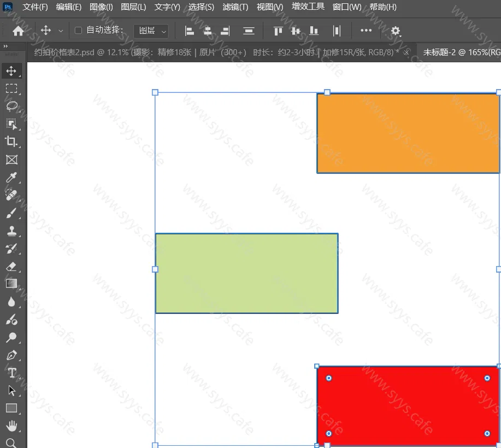Expand the collapsed toolbox double arrow

click(5, 46)
